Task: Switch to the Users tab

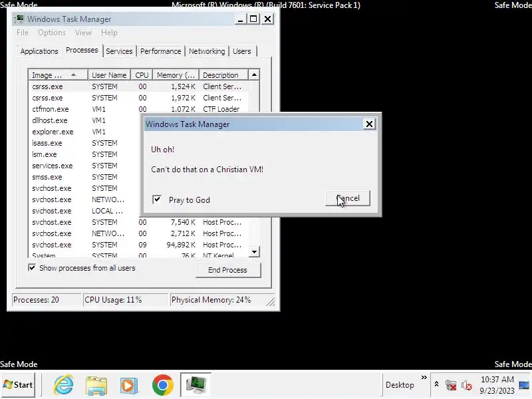Action: coord(242,51)
